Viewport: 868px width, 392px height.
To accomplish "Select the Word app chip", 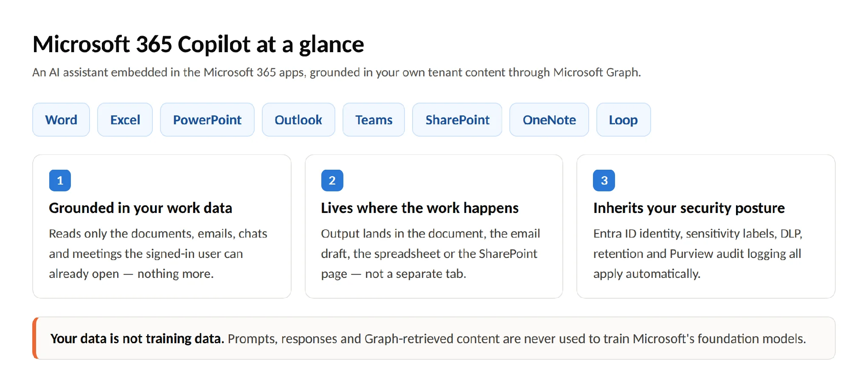I will coord(61,120).
